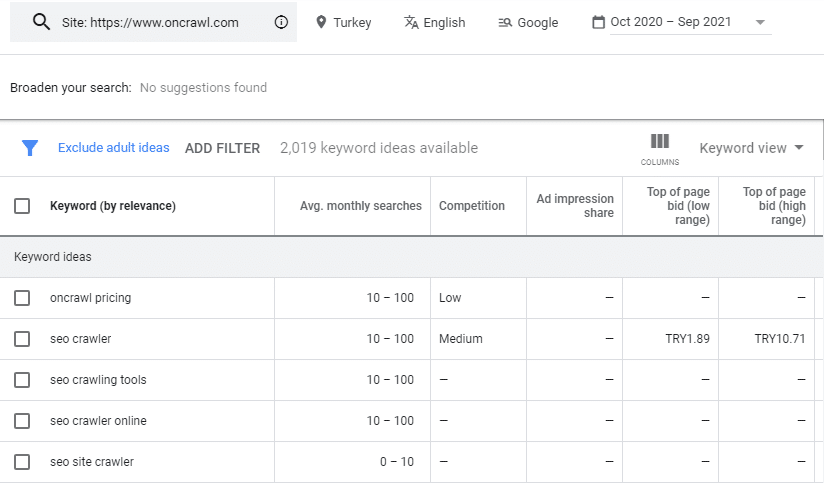Screen dimensions: 824x483
Task: Click the 'seo crawling tools' keyword text
Action: click(98, 379)
